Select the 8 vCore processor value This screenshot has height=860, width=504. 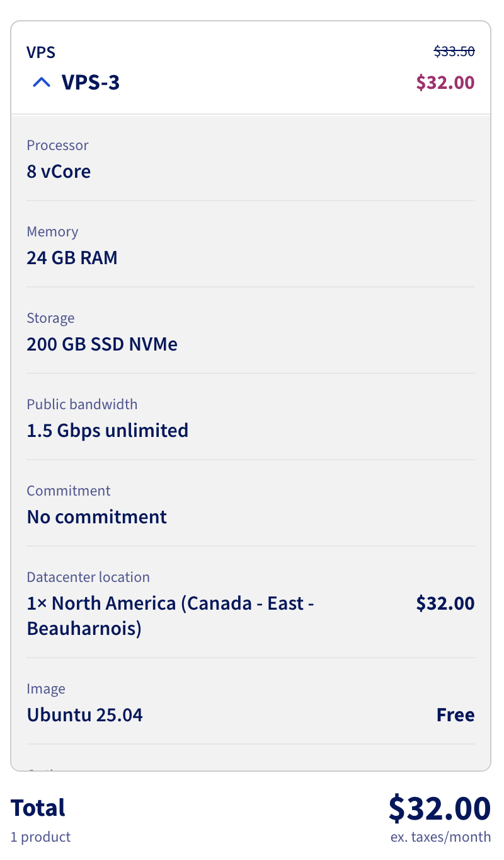click(59, 171)
